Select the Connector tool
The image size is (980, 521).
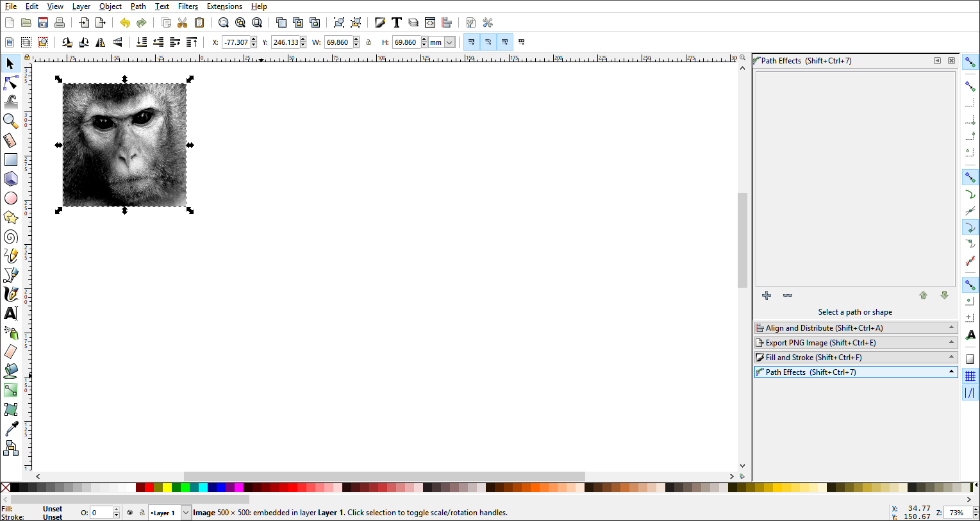point(10,448)
